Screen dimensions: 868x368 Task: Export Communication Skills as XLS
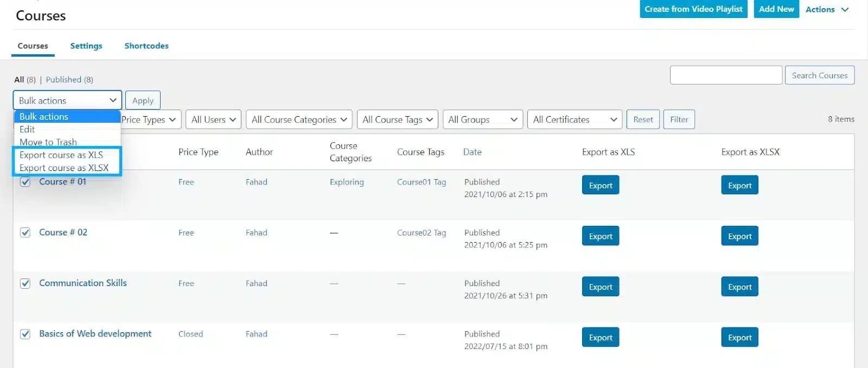pos(601,287)
